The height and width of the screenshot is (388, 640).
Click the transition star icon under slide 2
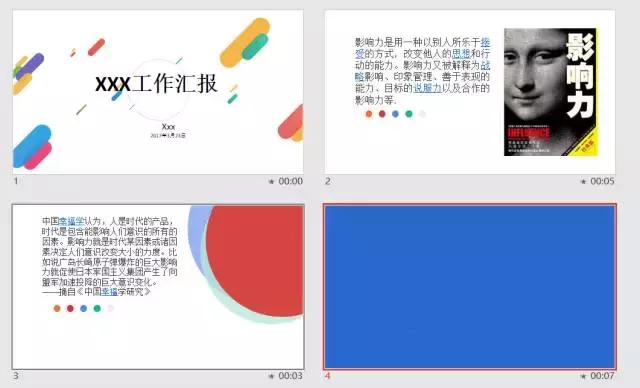click(583, 182)
